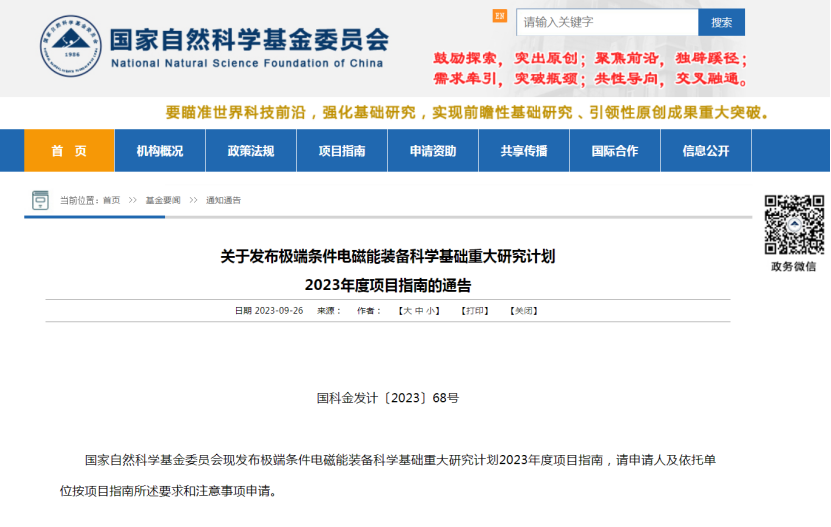Click the breadcrumb location icon
Viewport: 831px width, 527px height.
tap(40, 200)
